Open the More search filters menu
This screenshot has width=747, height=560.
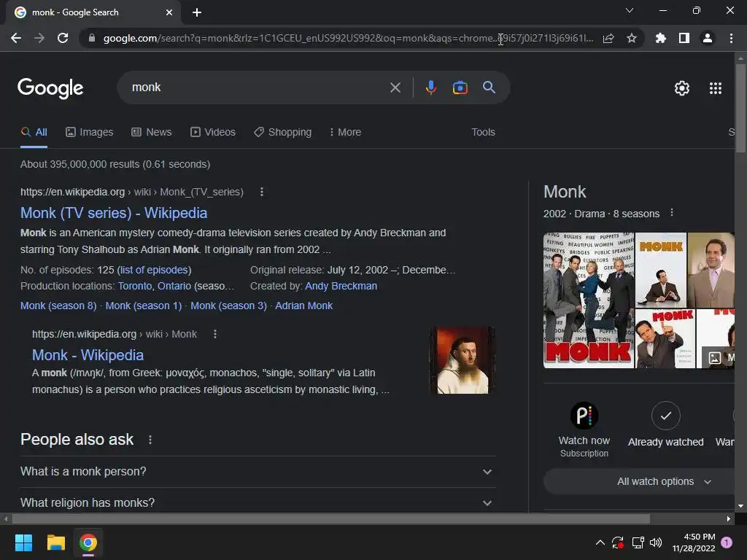[x=345, y=133]
